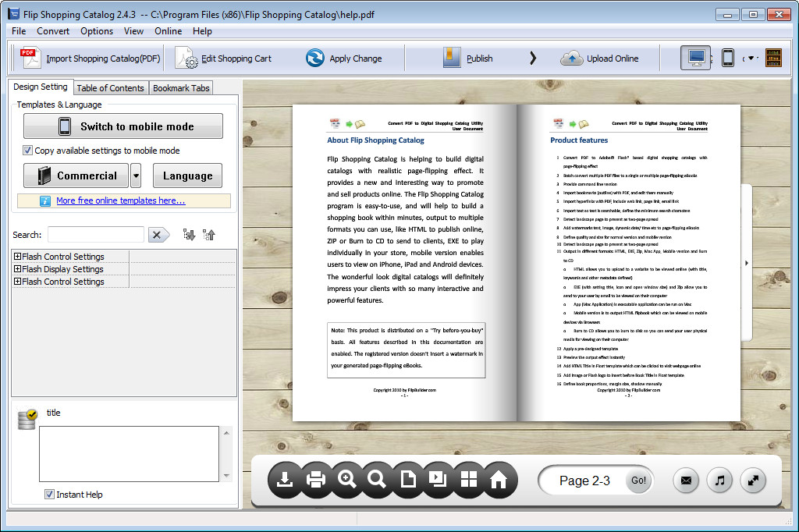Image resolution: width=799 pixels, height=532 pixels.
Task: Click the thumbnails grid icon
Action: tap(468, 479)
